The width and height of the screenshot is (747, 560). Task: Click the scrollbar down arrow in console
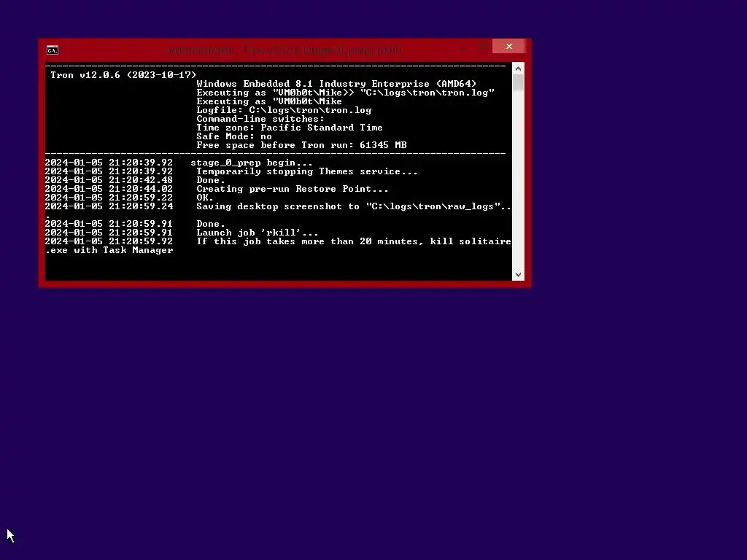click(519, 274)
